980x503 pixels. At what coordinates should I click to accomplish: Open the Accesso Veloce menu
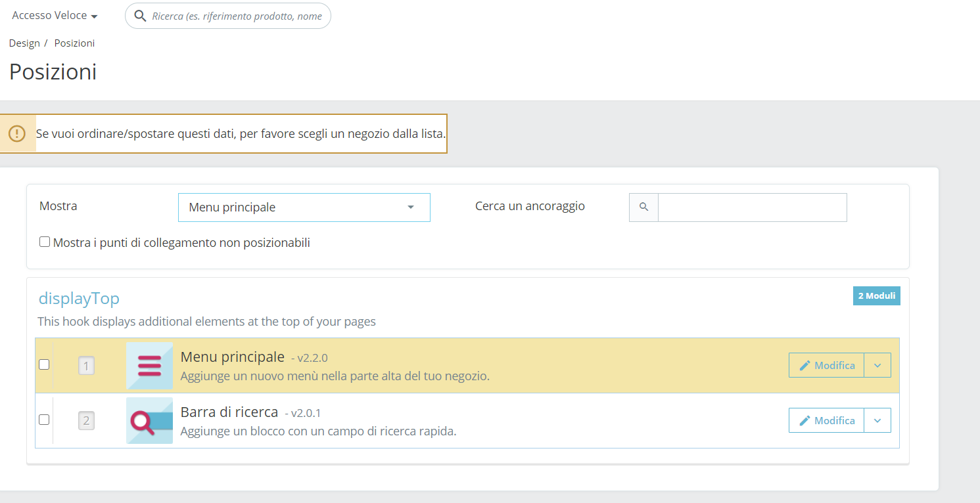pos(55,16)
